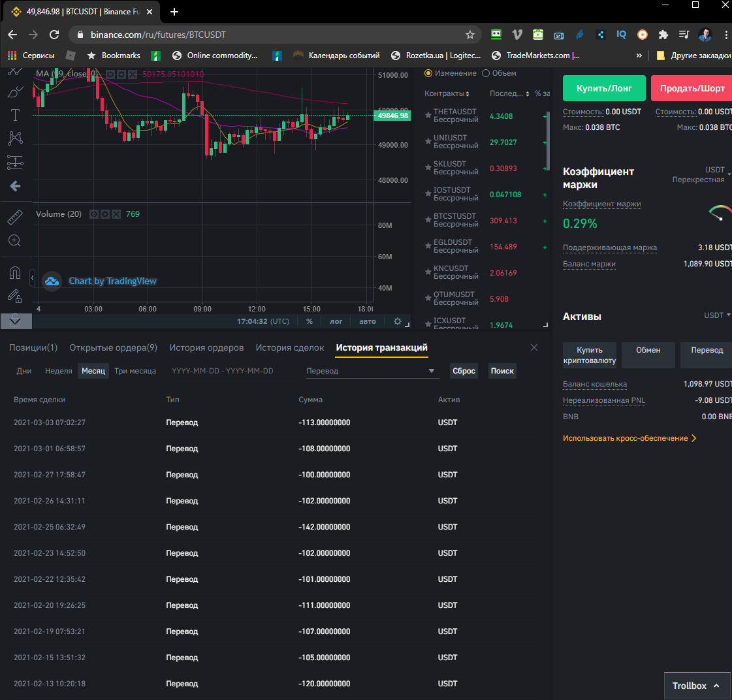Open the IQ browser extension
This screenshot has width=732, height=700.
pyautogui.click(x=621, y=35)
